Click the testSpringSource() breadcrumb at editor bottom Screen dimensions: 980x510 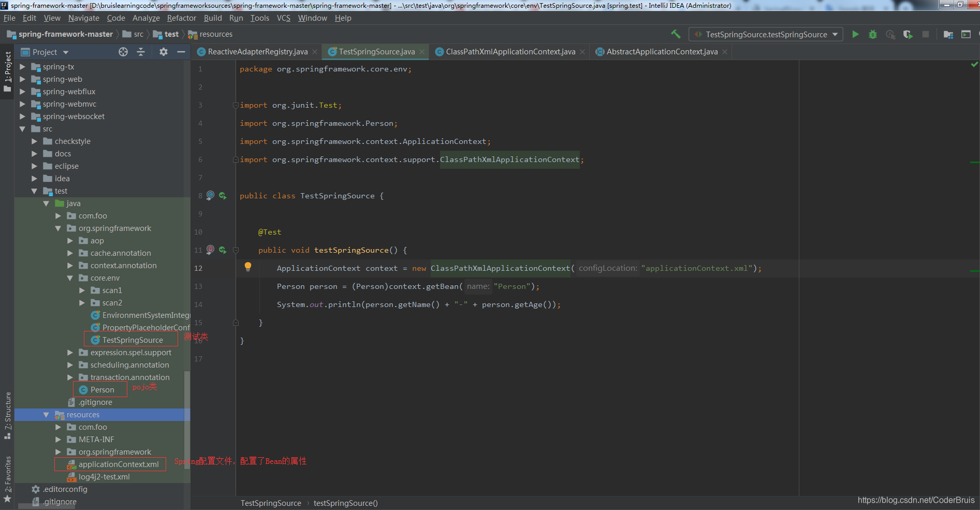346,503
